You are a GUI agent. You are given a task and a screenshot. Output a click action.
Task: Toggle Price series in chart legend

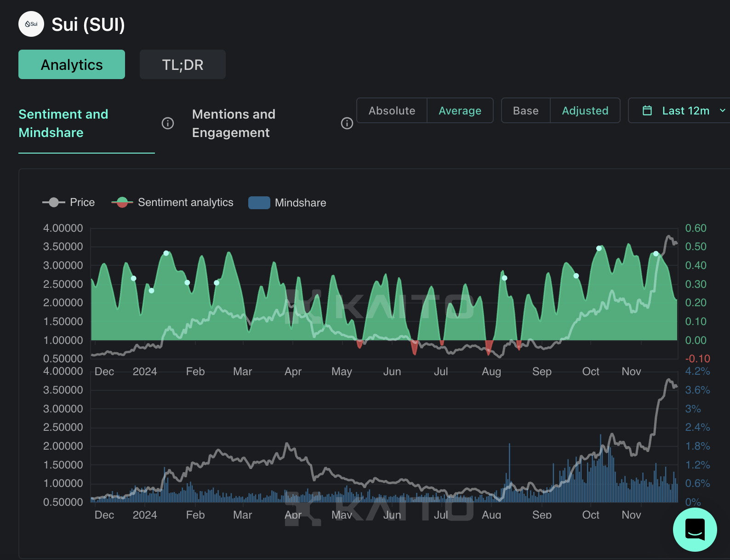point(68,202)
